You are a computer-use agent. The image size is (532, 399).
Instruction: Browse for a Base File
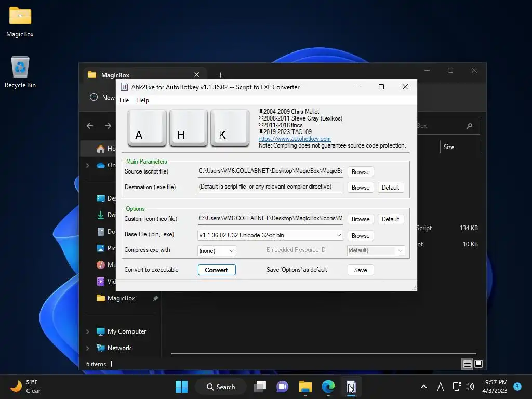point(361,236)
